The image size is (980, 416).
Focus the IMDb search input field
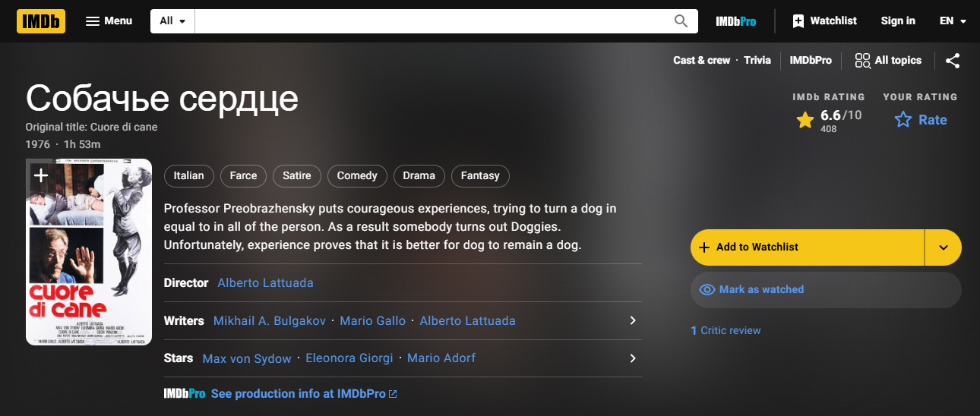click(x=430, y=21)
